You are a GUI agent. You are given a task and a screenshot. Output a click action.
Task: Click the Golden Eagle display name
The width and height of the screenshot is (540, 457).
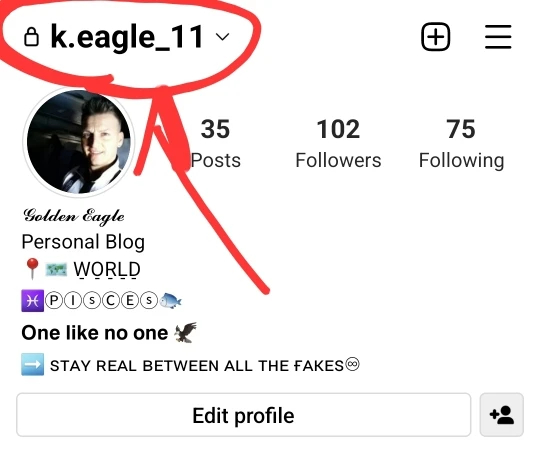[x=74, y=217]
